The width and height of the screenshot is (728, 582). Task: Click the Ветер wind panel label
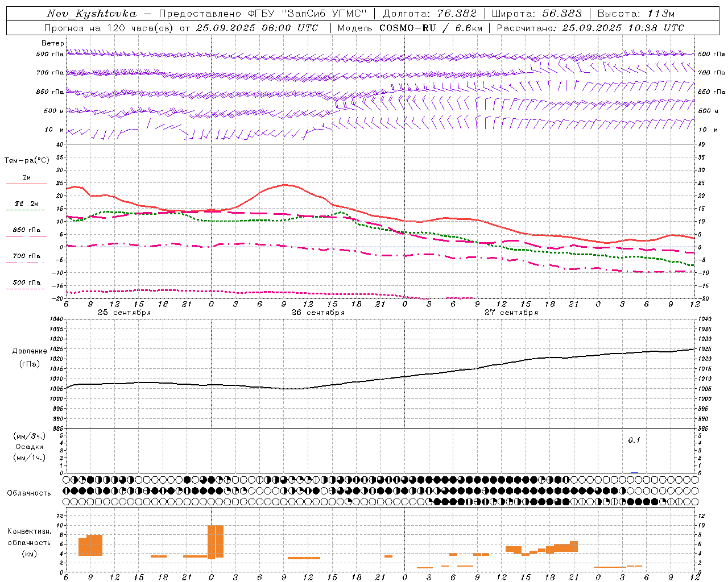pos(52,43)
